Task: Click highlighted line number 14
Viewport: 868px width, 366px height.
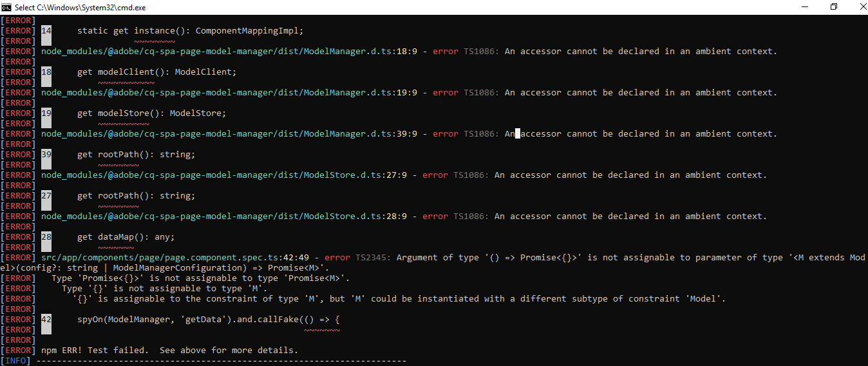Action: (46, 31)
